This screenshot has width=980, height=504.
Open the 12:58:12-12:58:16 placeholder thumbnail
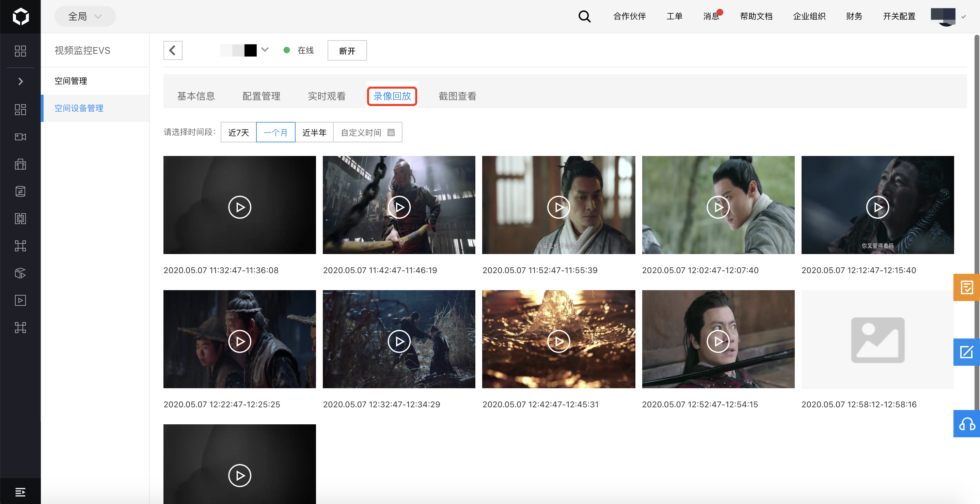point(878,339)
